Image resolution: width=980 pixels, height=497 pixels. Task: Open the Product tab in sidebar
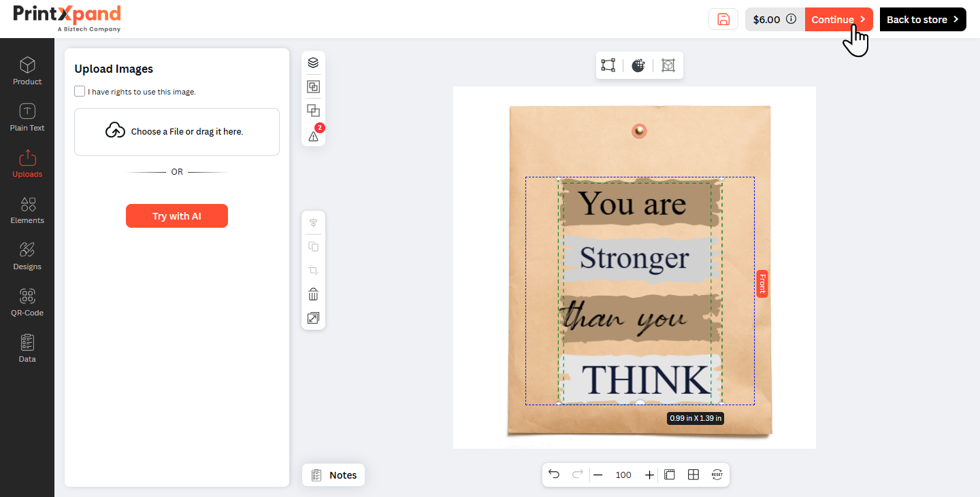pyautogui.click(x=27, y=71)
